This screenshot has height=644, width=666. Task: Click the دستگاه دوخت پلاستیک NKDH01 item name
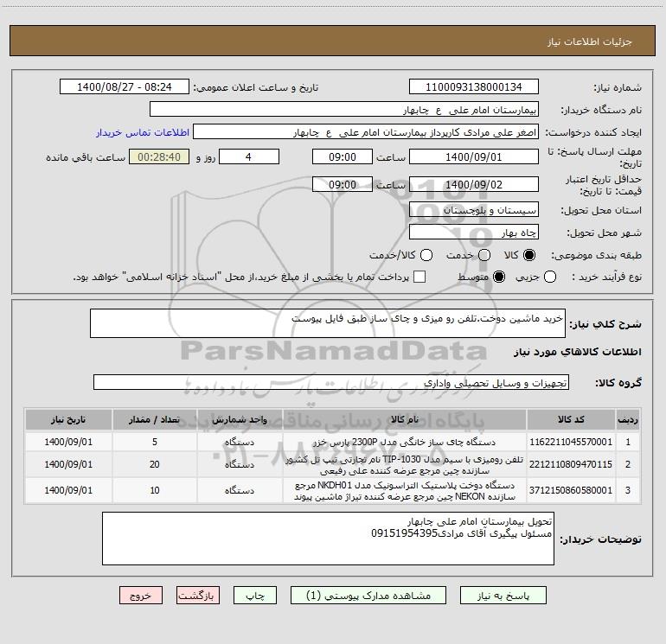coord(405,491)
